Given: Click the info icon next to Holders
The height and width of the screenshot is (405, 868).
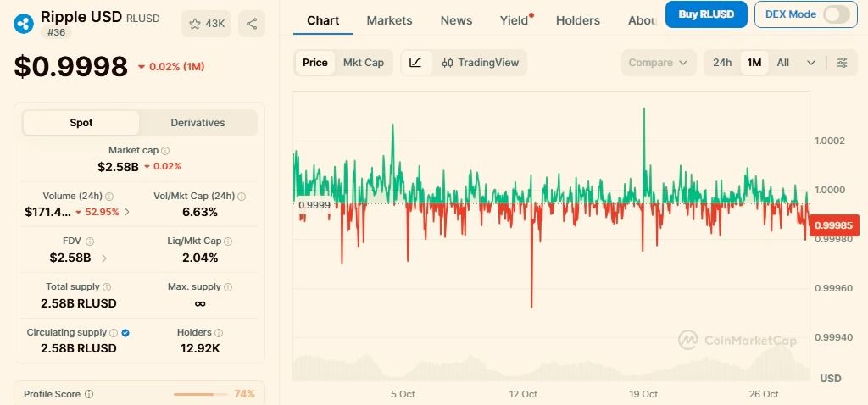Looking at the screenshot, I should click(219, 333).
